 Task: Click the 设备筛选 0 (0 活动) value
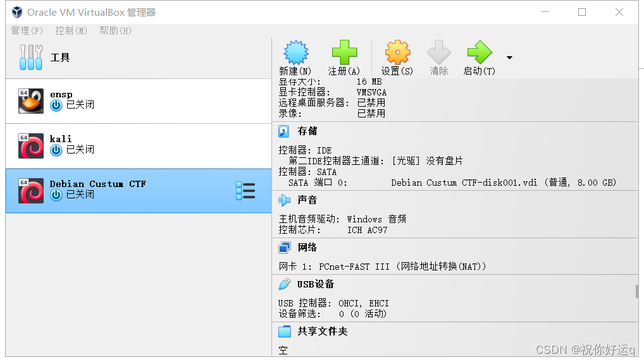[362, 314]
